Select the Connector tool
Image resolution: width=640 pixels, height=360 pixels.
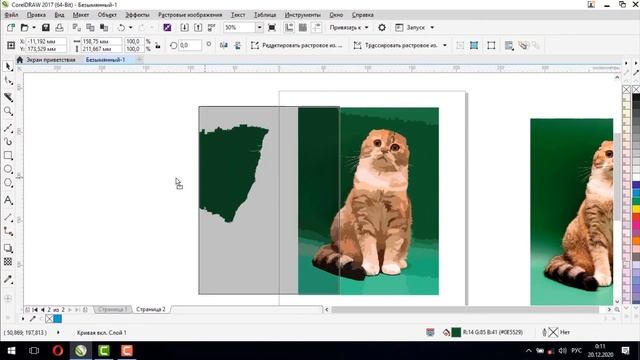[x=8, y=231]
